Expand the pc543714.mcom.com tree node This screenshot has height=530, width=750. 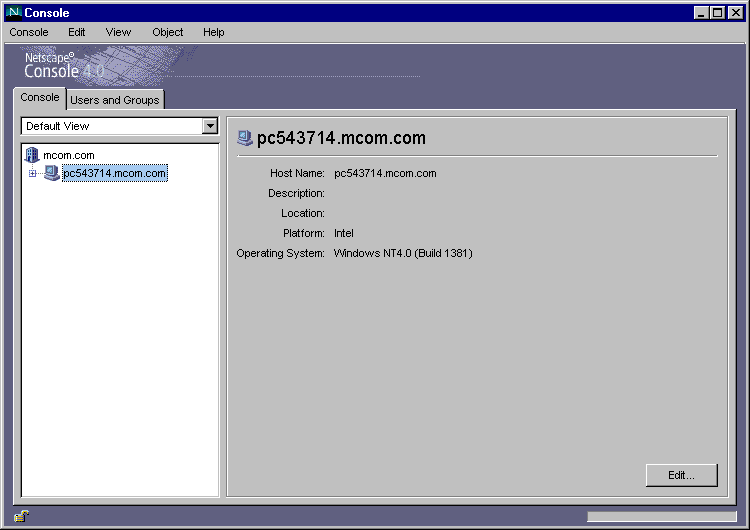click(32, 173)
